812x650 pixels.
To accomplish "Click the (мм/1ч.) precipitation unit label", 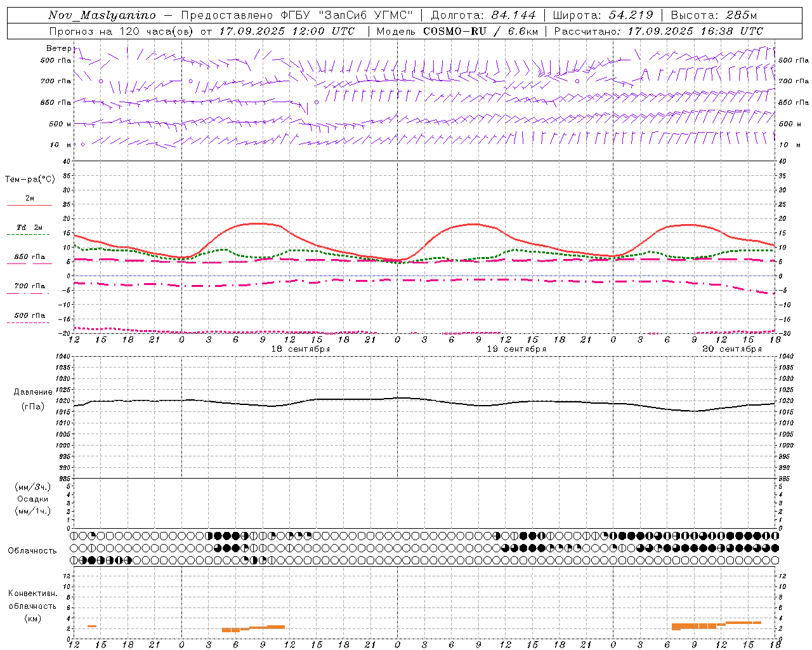I will coord(33,511).
